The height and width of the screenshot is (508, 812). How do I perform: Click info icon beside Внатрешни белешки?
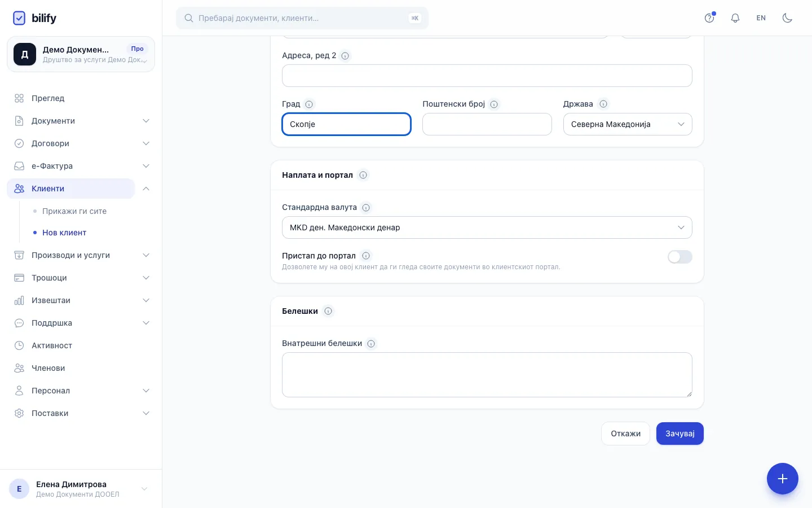pyautogui.click(x=371, y=344)
